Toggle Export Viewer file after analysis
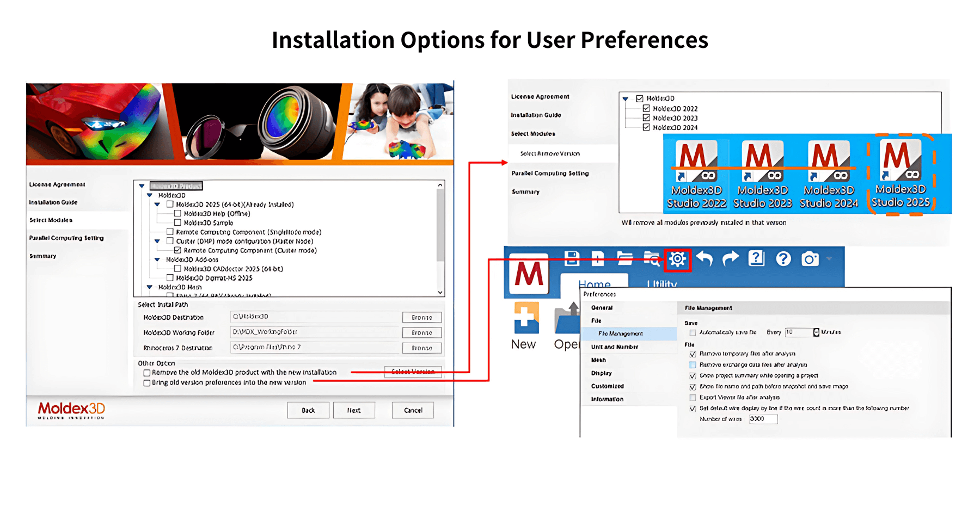 693,398
